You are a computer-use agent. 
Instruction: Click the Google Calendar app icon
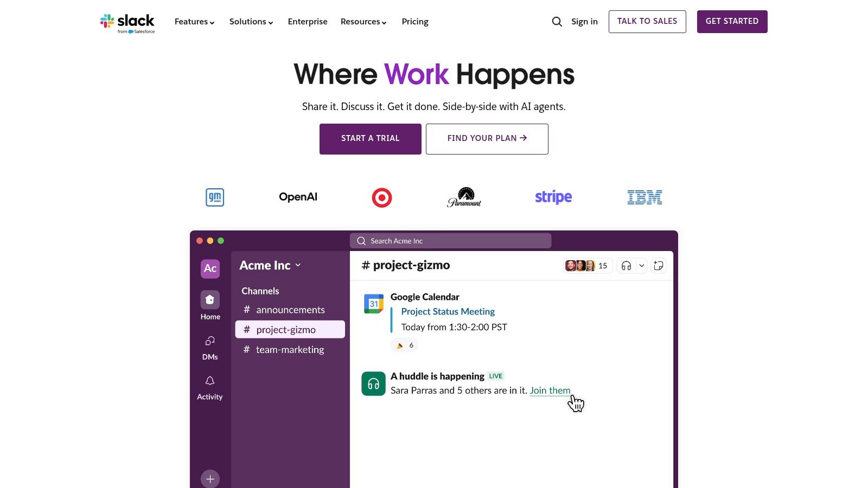pos(374,304)
